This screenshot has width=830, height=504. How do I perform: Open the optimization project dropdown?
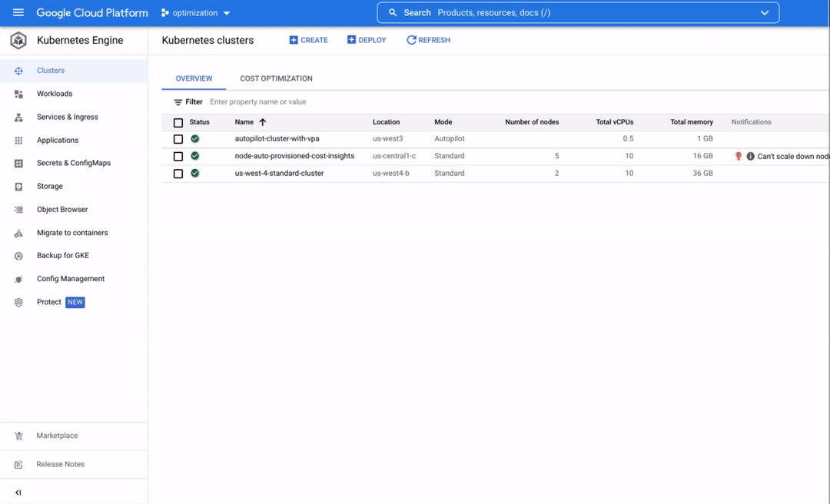pos(196,13)
